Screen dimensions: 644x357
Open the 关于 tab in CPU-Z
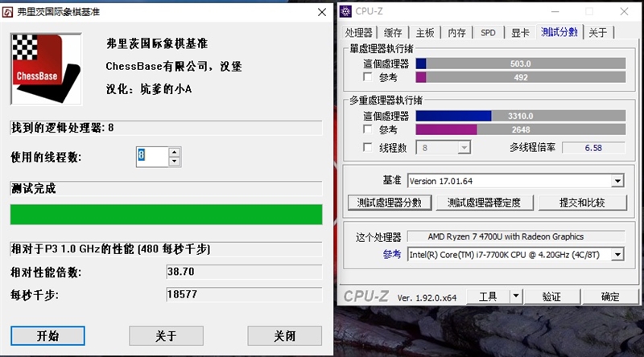pos(597,33)
